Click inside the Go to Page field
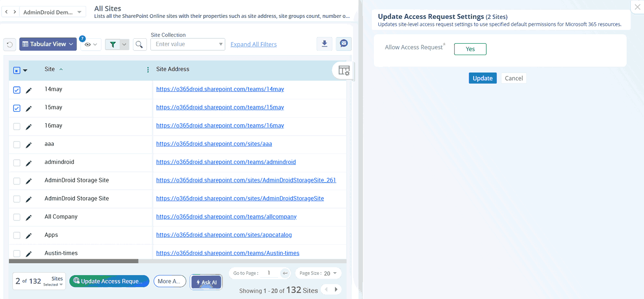The width and height of the screenshot is (644, 299). click(268, 273)
